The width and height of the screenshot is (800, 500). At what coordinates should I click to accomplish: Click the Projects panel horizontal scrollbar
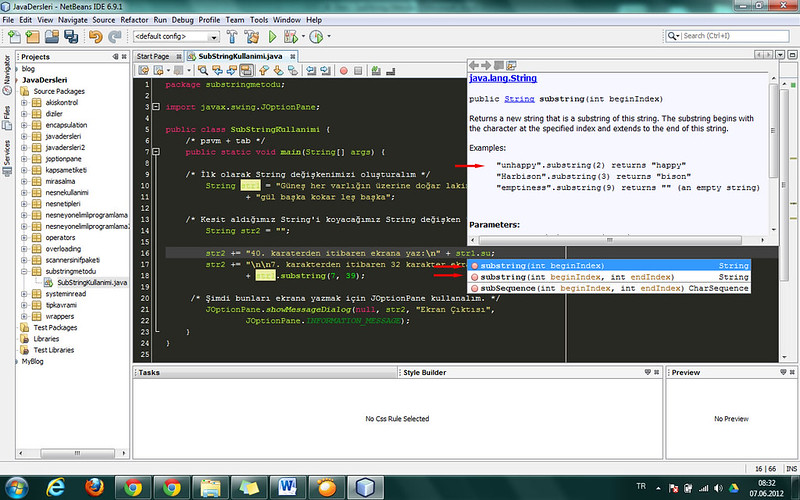[x=77, y=453]
